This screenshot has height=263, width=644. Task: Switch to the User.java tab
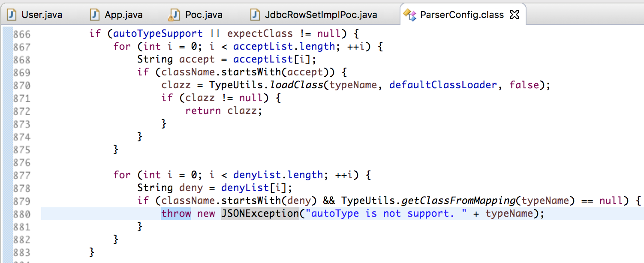(x=36, y=15)
